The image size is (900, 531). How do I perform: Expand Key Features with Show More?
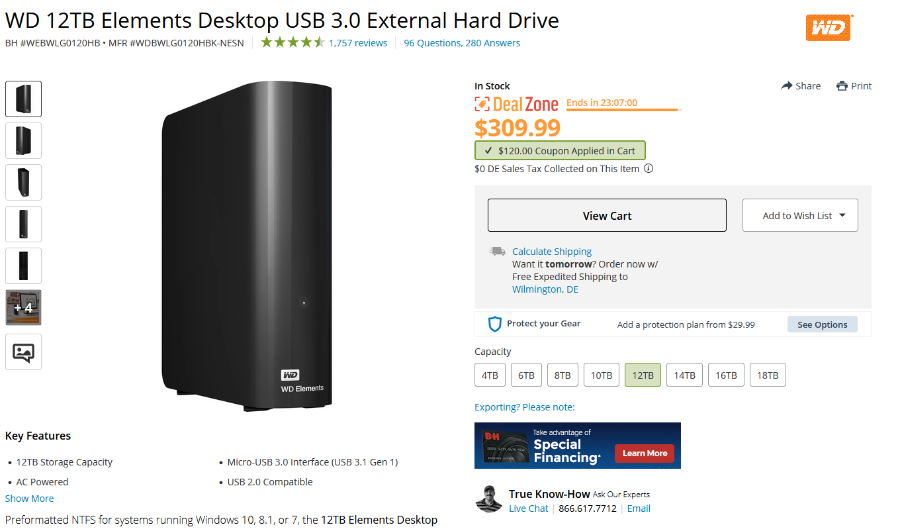click(x=29, y=498)
